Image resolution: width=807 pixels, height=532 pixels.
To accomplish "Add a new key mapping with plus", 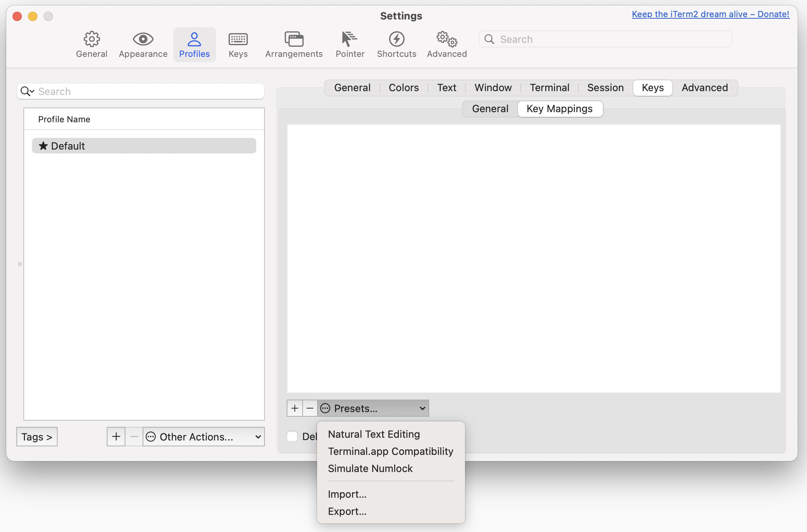I will [x=295, y=408].
